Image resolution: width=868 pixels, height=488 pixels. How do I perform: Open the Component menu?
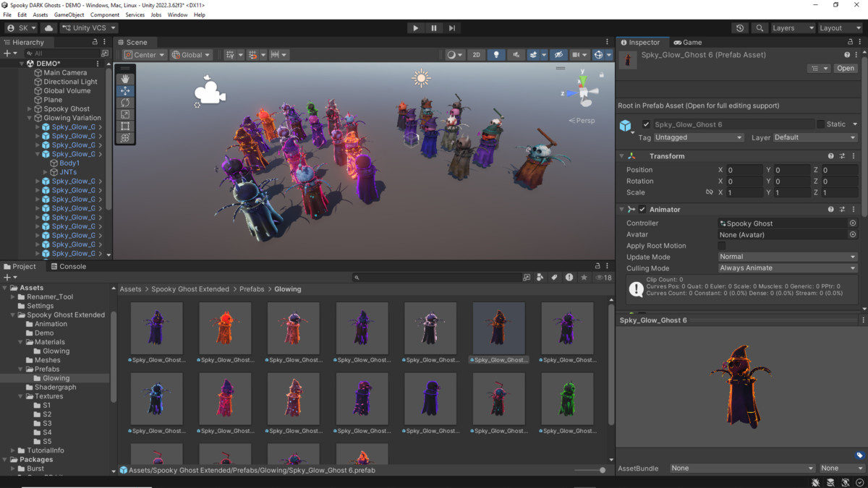click(105, 14)
